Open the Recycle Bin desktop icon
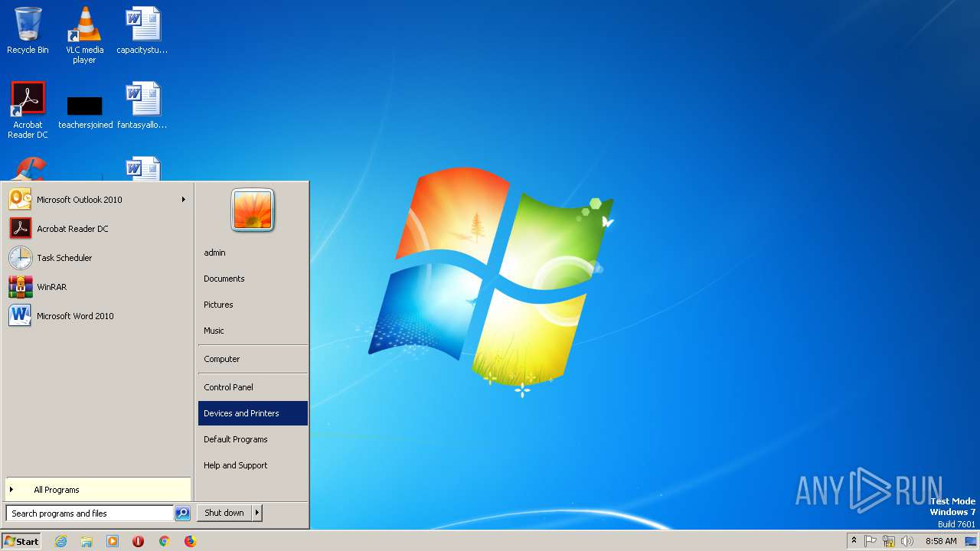This screenshot has height=551, width=980. (x=28, y=31)
